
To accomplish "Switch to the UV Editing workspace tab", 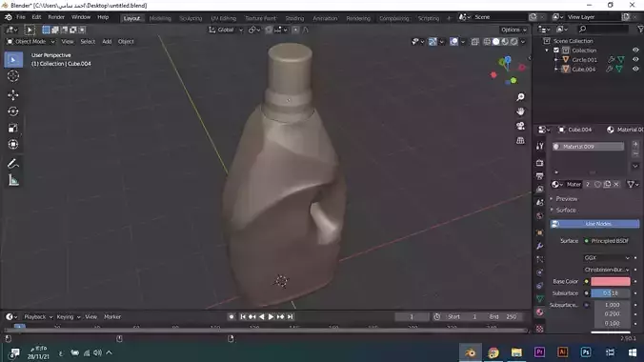I will (x=224, y=18).
